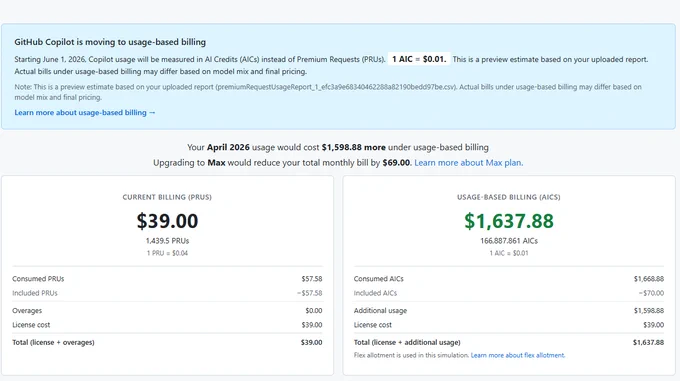Select the 'Overages' row label
Screen dimensions: 680x381
pos(27,311)
